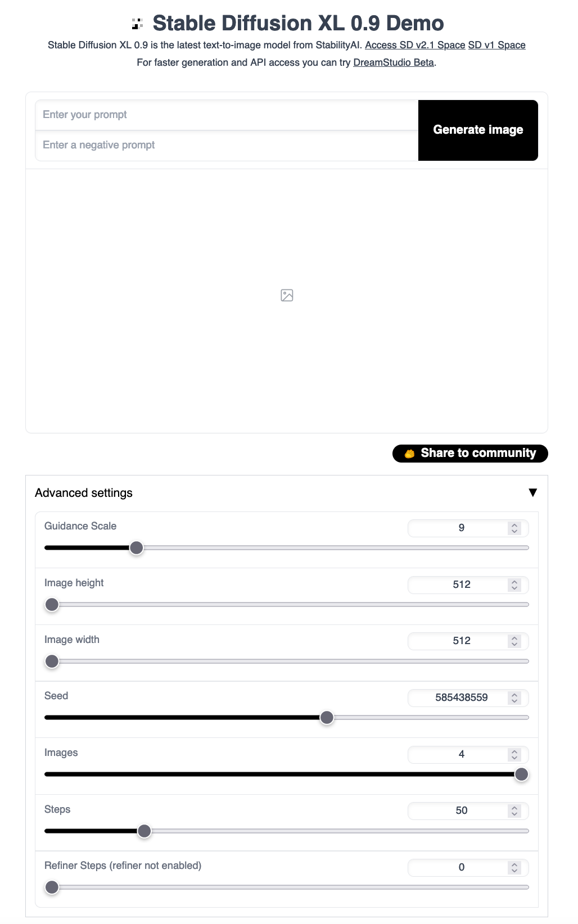Click the Guidance Scale increment arrow
The height and width of the screenshot is (924, 578).
click(x=513, y=524)
